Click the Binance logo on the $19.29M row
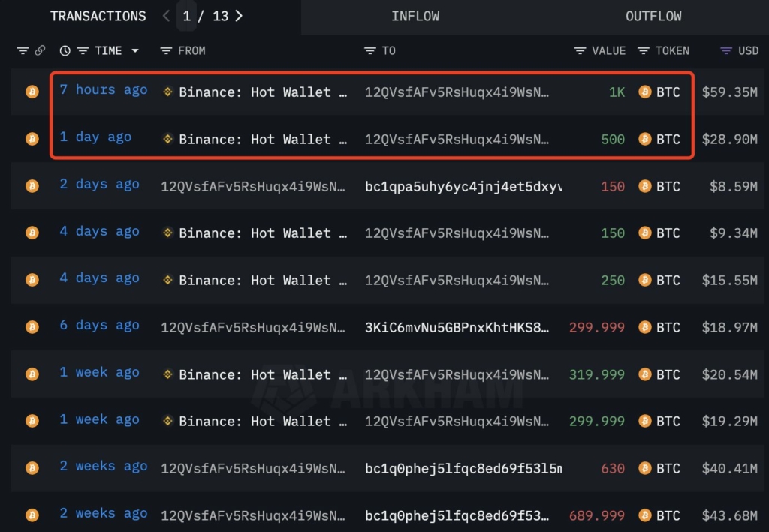This screenshot has height=532, width=769. tap(167, 421)
